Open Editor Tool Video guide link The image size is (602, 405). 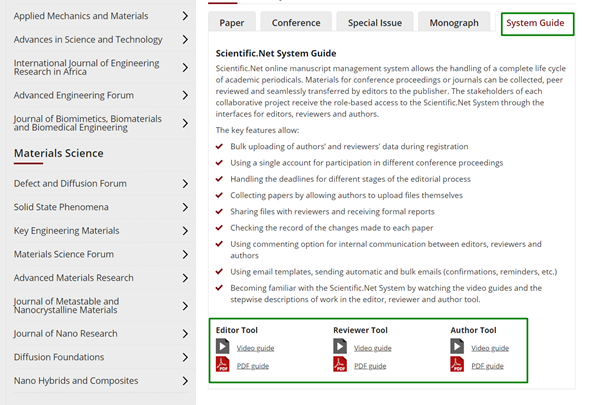(255, 348)
